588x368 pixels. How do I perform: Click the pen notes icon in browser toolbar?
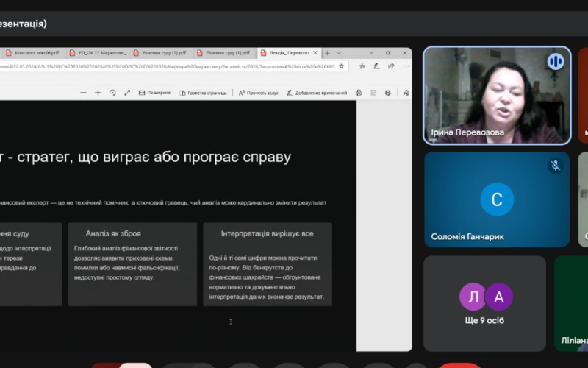click(376, 66)
